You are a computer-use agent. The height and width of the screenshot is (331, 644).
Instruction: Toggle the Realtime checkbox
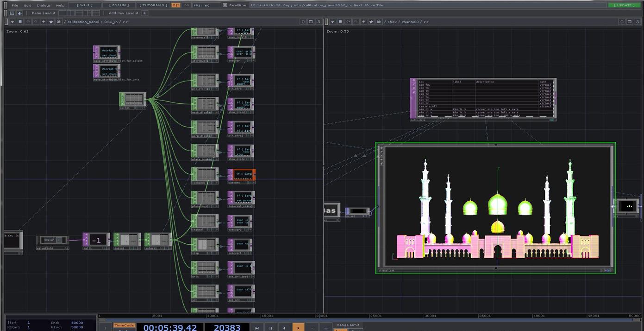tap(225, 5)
